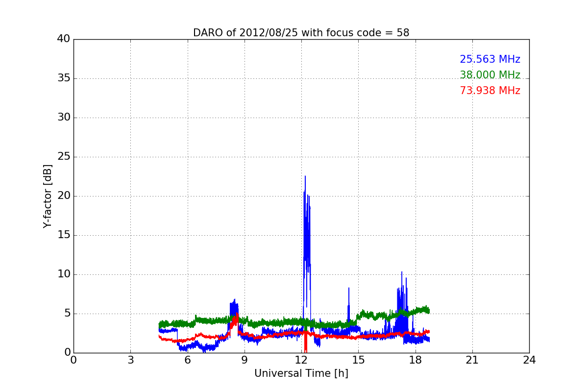Click the "Universal Time [h]" axis label

pos(301,373)
